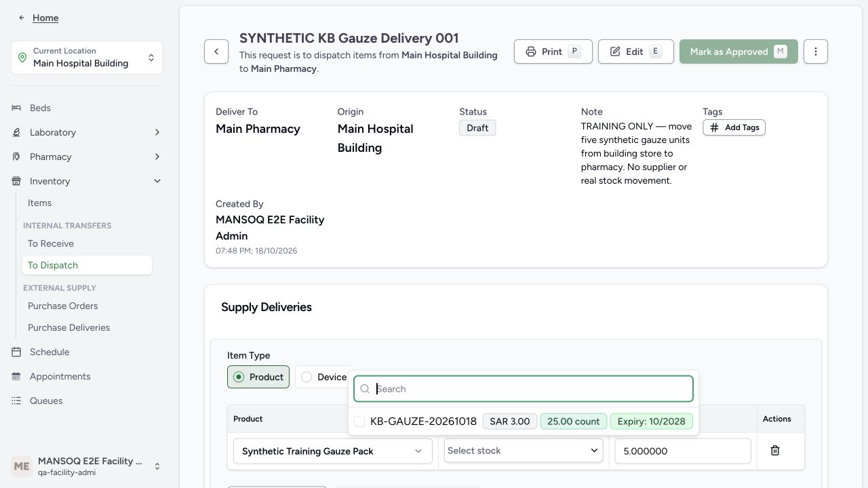Click Main Pharmacy under Deliver To
The image size is (868, 488).
[258, 129]
